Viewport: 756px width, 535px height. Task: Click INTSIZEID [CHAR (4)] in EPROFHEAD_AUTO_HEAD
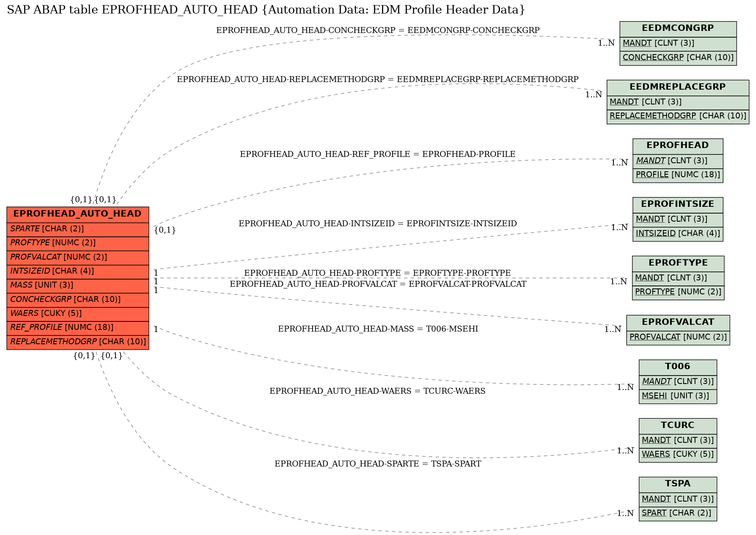(78, 272)
